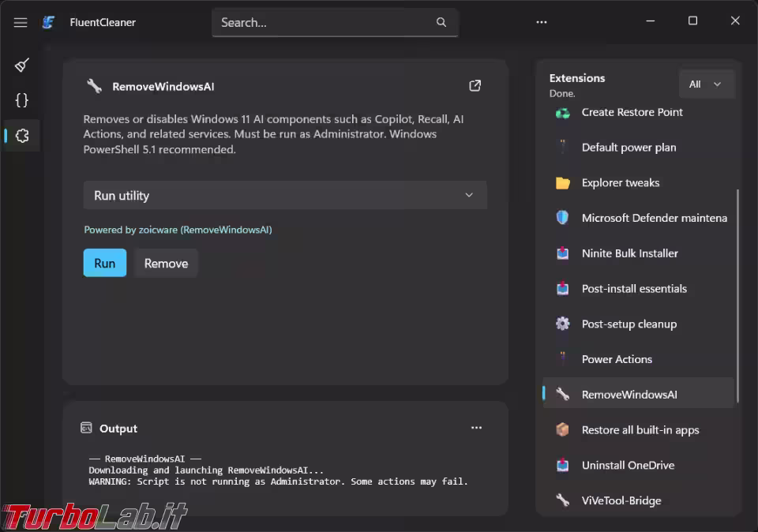Open the All extensions filter dropdown
758x532 pixels.
[x=706, y=84]
